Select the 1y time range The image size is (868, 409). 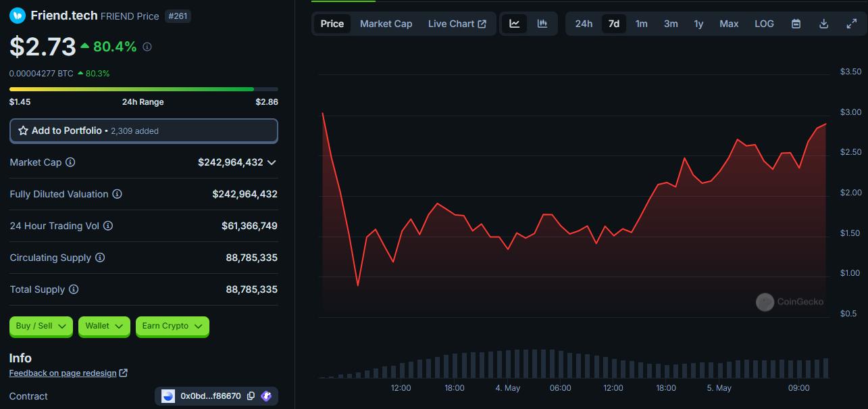pyautogui.click(x=698, y=24)
